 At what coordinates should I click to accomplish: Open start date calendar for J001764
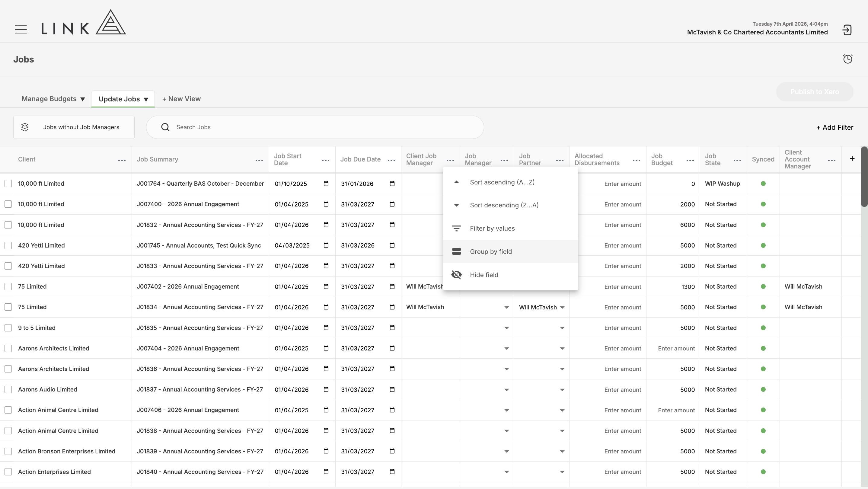pos(326,184)
